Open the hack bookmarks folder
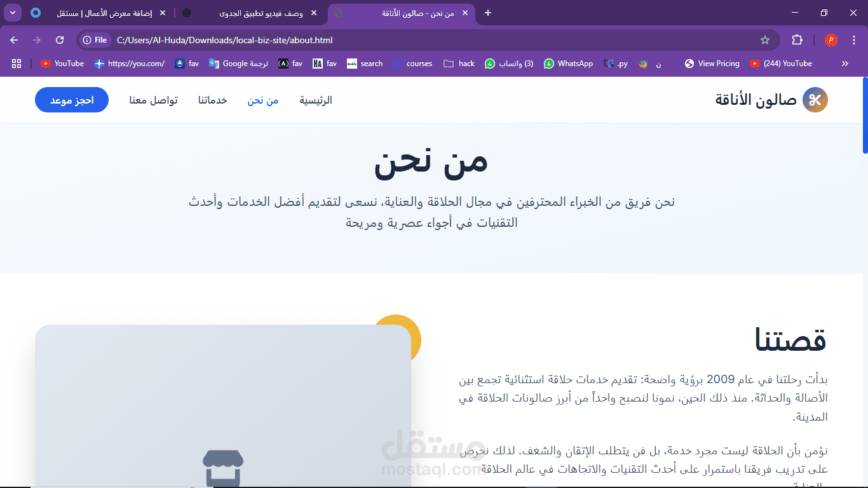The image size is (868, 488). click(459, 64)
